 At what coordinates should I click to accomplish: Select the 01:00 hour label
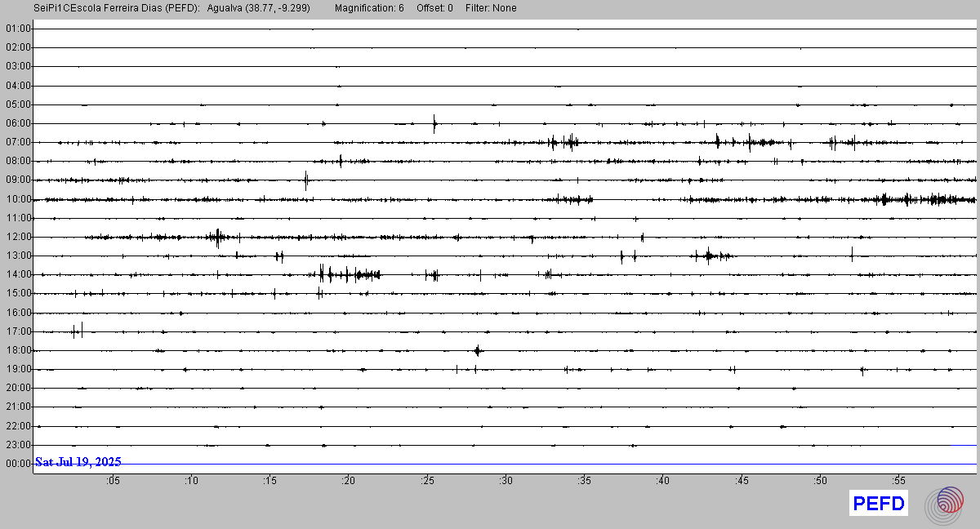(18, 29)
